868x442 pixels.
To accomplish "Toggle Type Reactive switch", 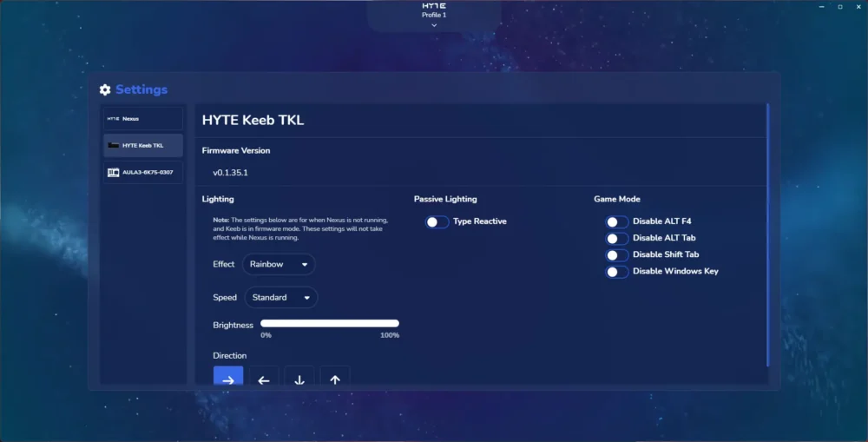I will coord(437,221).
